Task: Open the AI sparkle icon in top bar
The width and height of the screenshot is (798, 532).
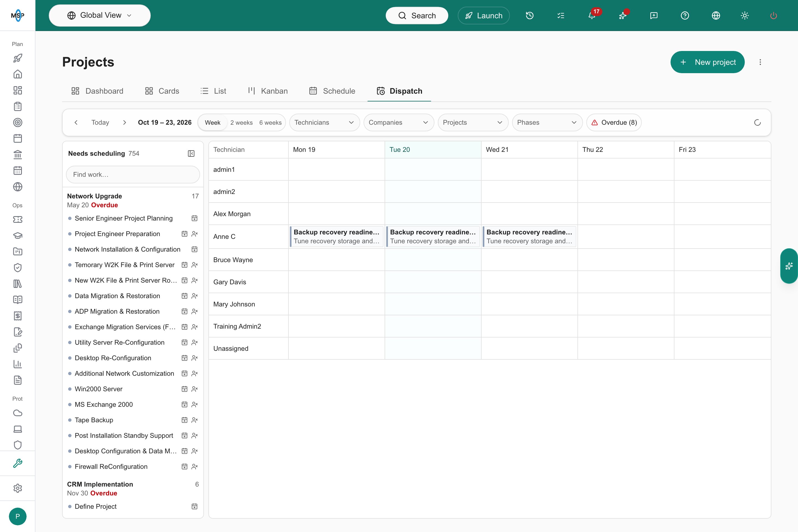Action: [x=623, y=16]
